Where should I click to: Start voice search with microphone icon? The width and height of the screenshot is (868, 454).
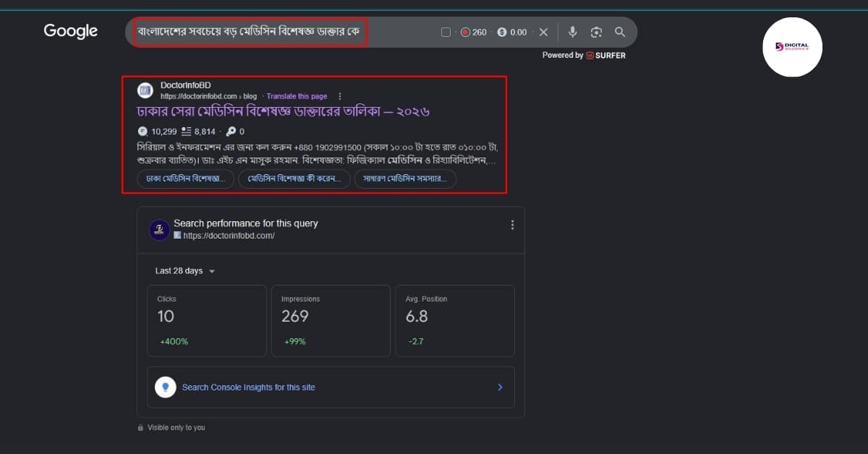pyautogui.click(x=573, y=33)
